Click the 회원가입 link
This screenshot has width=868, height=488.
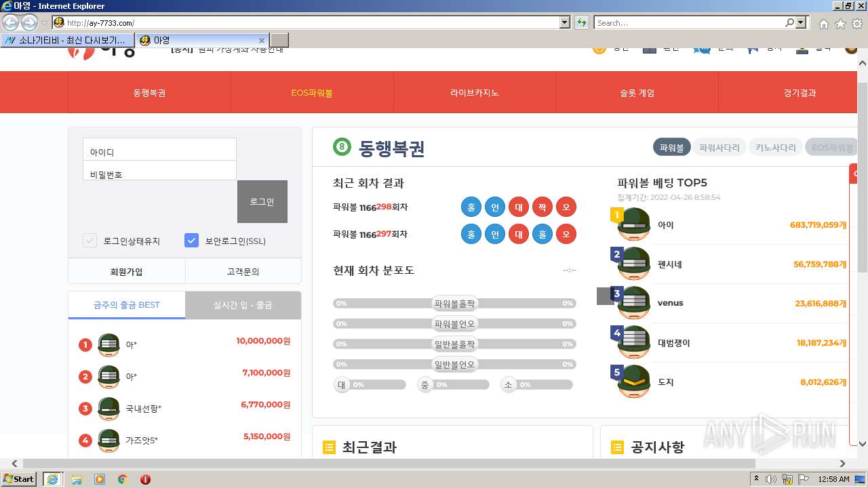pos(127,271)
